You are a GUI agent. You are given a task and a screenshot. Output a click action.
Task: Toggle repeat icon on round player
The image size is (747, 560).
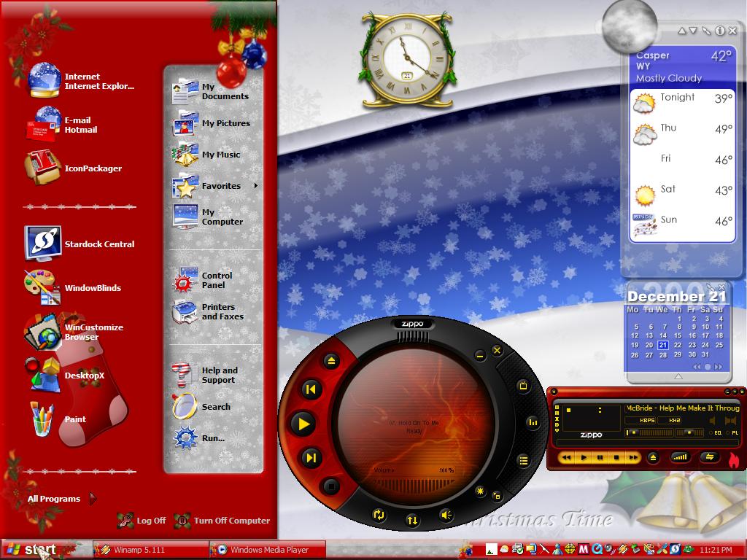[x=379, y=515]
